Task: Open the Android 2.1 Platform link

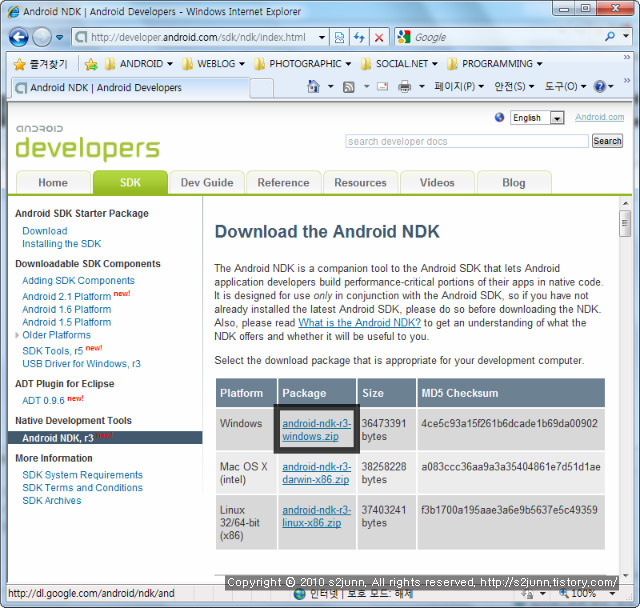Action: tap(67, 296)
